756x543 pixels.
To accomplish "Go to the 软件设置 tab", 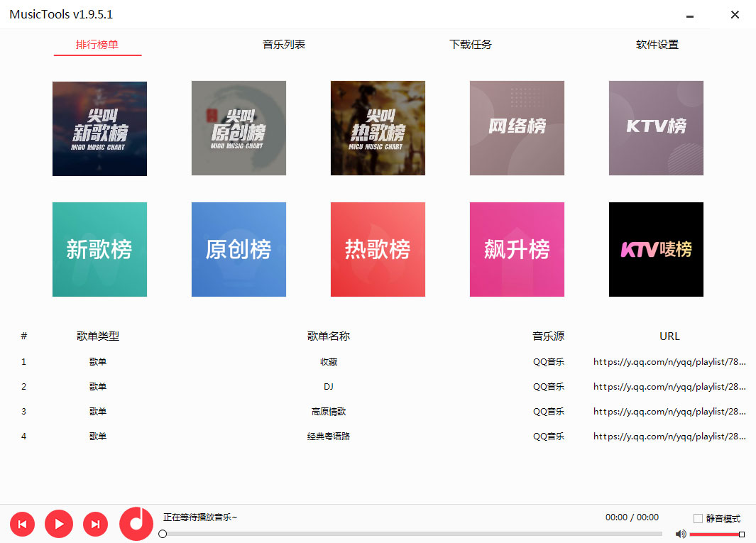I will 657,45.
